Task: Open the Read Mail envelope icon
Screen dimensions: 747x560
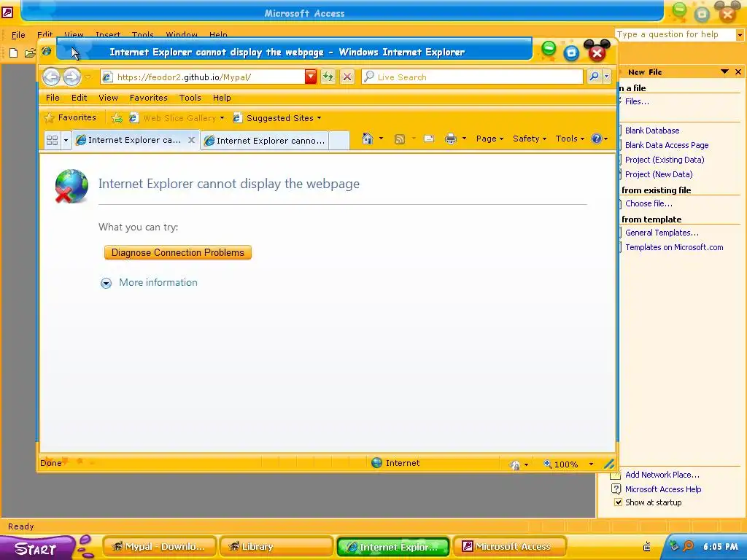Action: point(429,139)
